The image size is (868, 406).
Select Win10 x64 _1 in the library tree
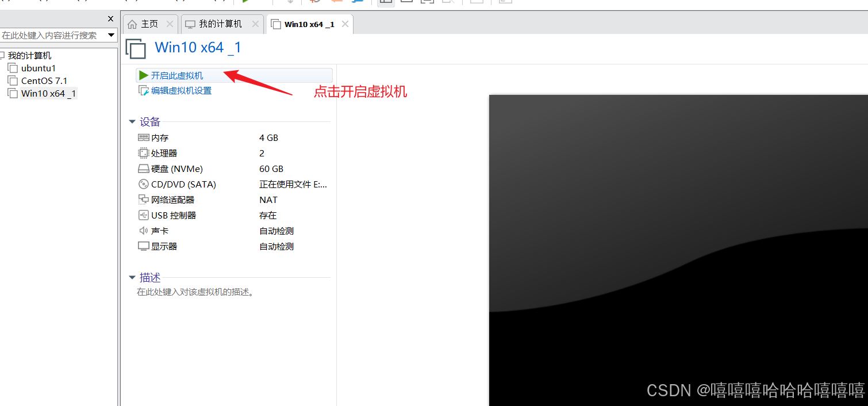[x=49, y=93]
